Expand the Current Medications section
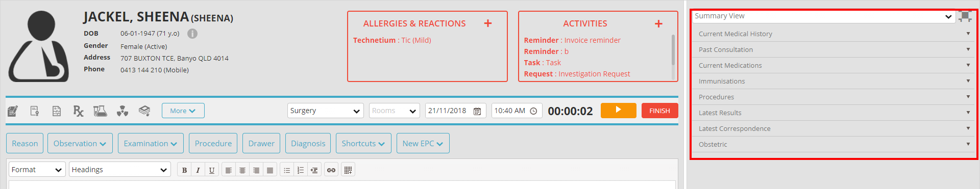The image size is (980, 189). point(834,65)
